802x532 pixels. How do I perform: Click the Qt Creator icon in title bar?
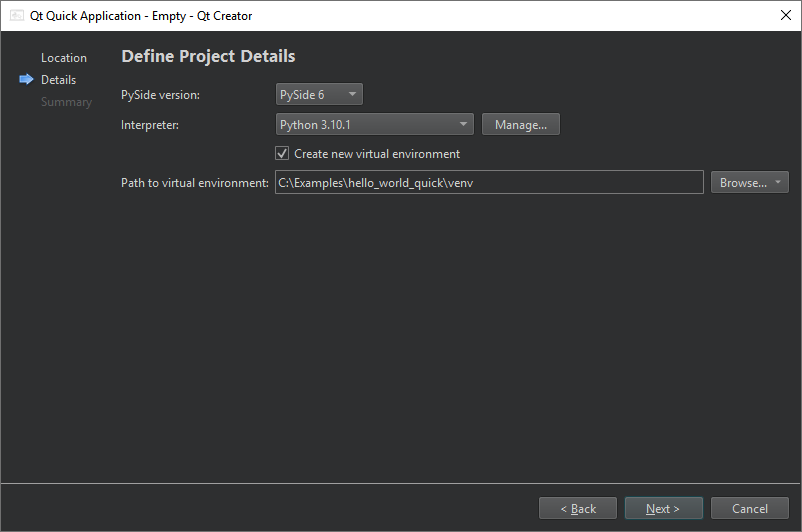pos(17,16)
